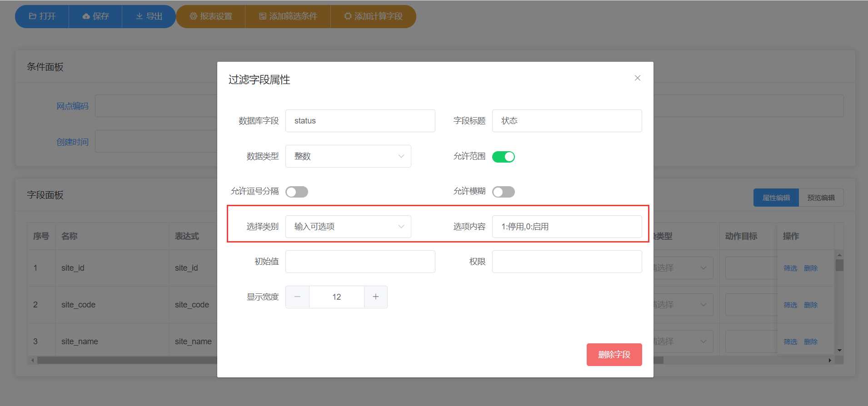This screenshot has width=868, height=406.
Task: Click table vertical scrollbar up arrow
Action: (x=839, y=254)
